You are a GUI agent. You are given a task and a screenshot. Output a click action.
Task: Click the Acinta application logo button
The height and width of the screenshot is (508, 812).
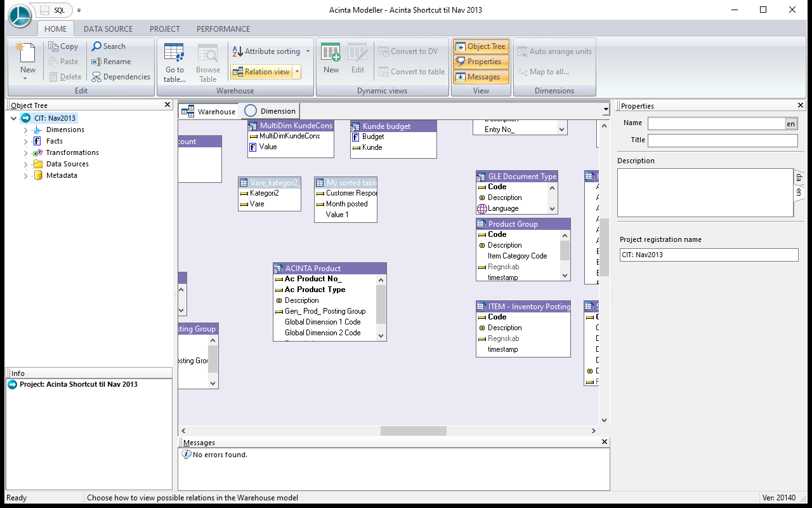pos(19,15)
